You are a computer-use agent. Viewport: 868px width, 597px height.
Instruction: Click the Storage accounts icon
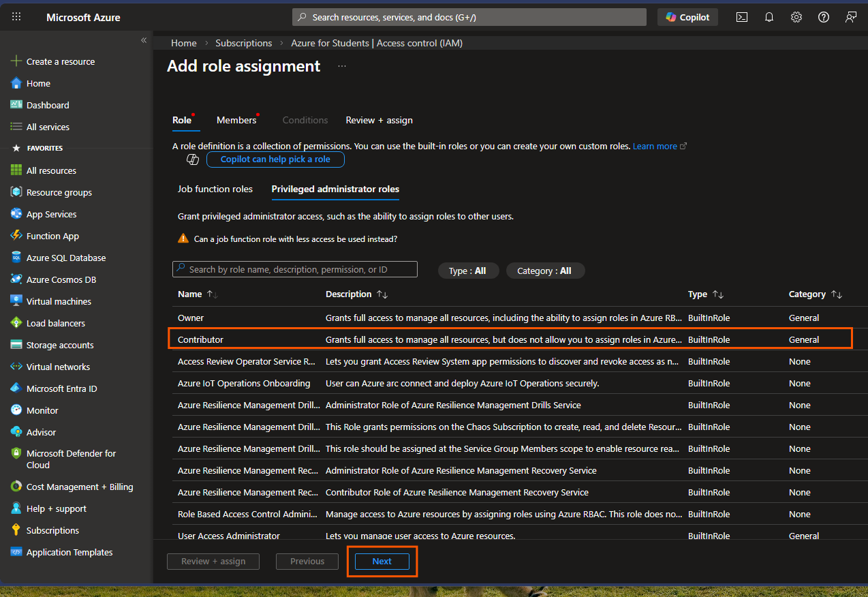pyautogui.click(x=16, y=345)
